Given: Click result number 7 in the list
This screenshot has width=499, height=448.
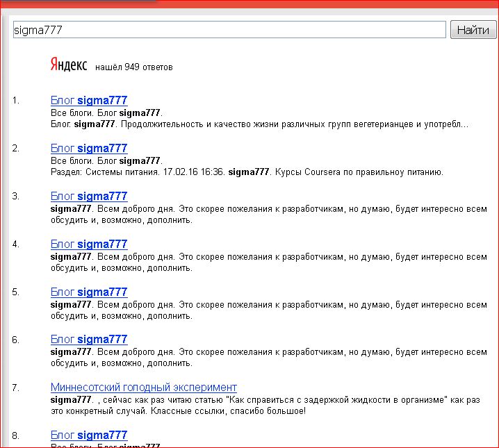Looking at the screenshot, I should click(16, 388).
